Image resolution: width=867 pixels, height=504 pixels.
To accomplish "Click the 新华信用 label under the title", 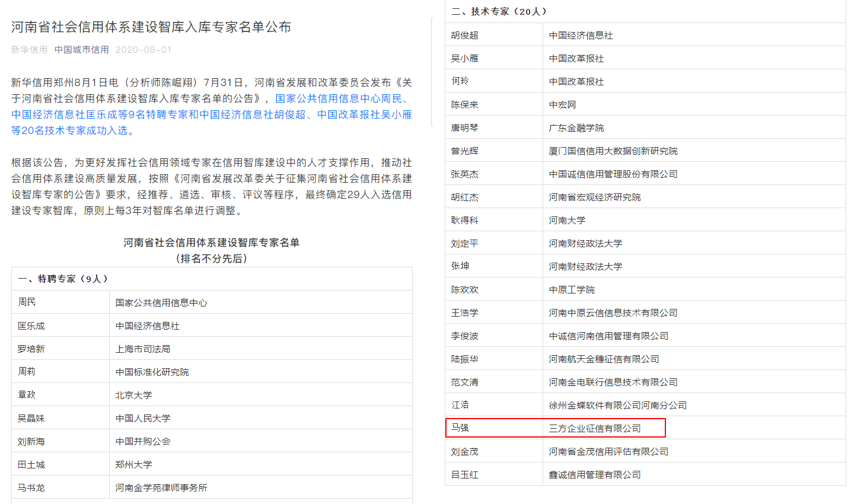I will tap(29, 50).
